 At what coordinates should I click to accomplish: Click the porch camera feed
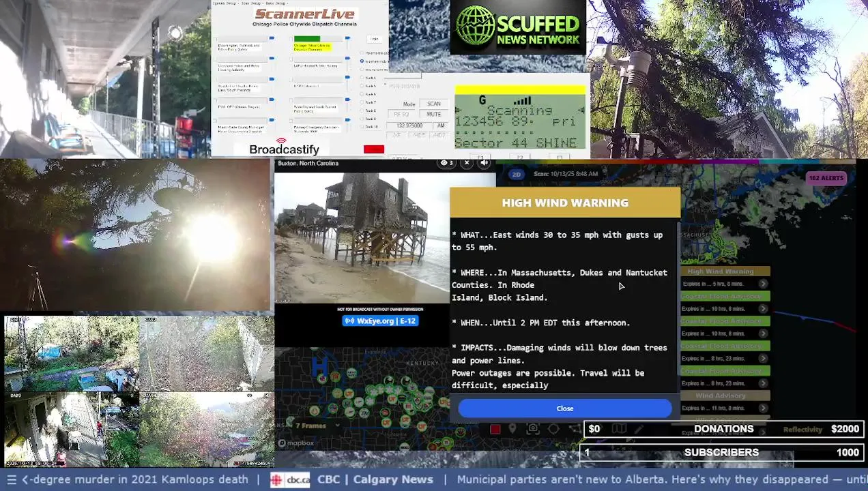tap(105, 79)
